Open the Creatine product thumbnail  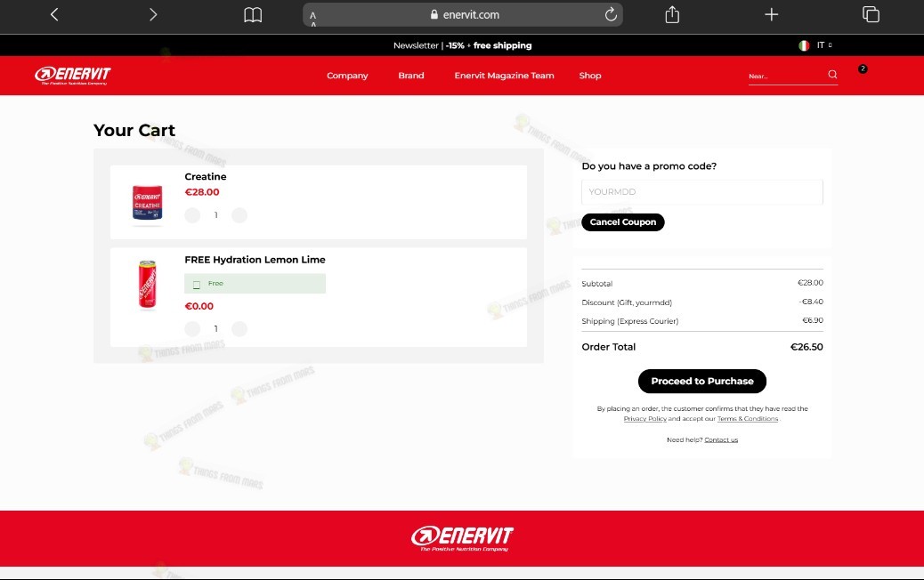coord(147,203)
